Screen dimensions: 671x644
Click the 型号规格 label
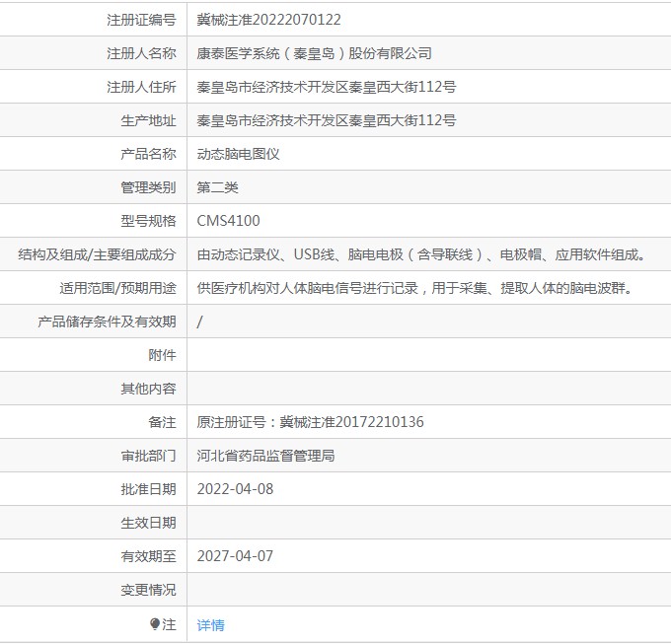coord(148,221)
